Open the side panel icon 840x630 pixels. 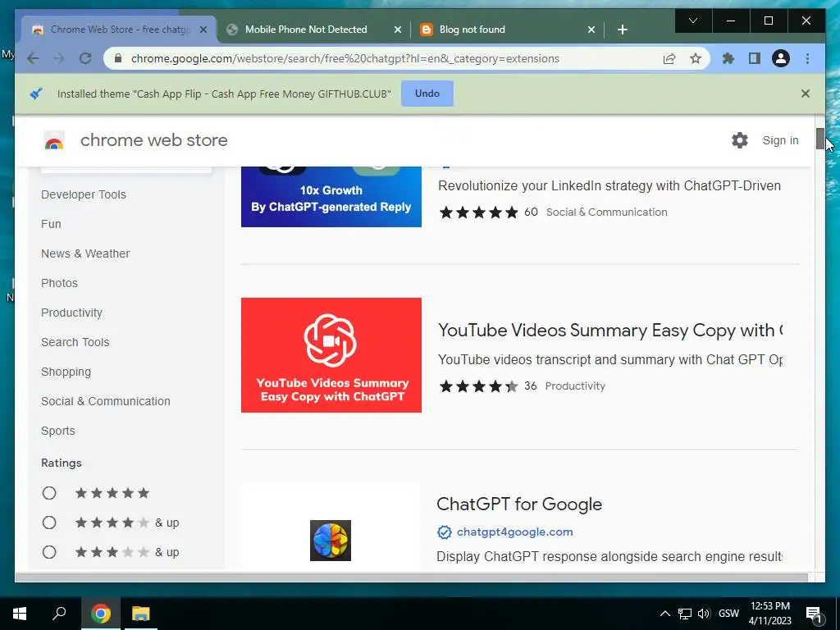[x=755, y=58]
